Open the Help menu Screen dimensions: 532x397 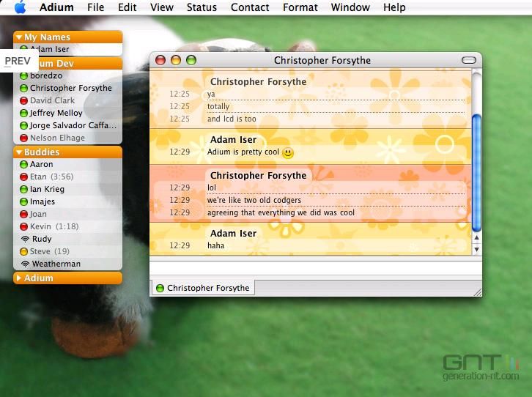click(x=394, y=7)
